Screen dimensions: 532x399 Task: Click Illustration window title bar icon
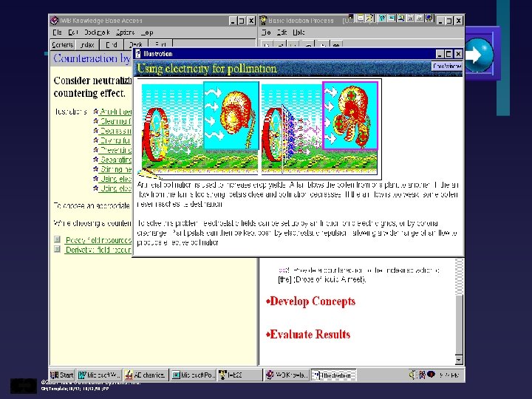click(137, 54)
